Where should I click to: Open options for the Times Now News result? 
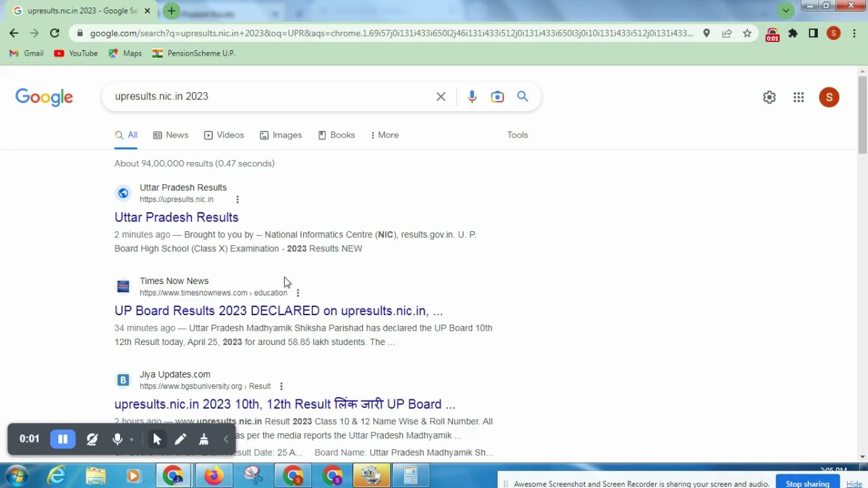298,293
